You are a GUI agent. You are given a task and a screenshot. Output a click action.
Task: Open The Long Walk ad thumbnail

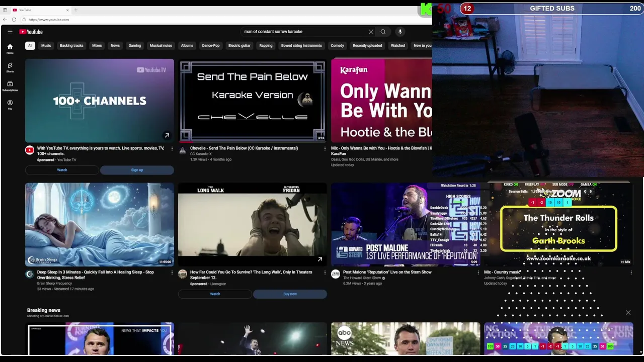(253, 224)
